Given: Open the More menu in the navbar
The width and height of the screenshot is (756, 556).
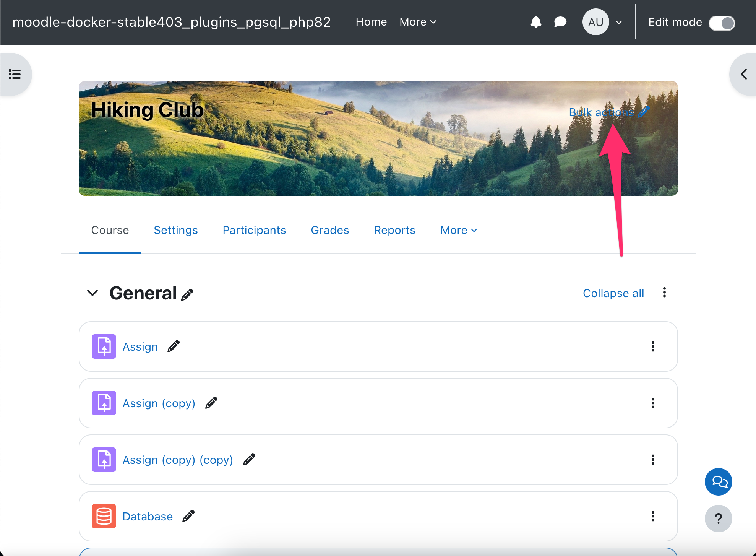Looking at the screenshot, I should point(417,22).
